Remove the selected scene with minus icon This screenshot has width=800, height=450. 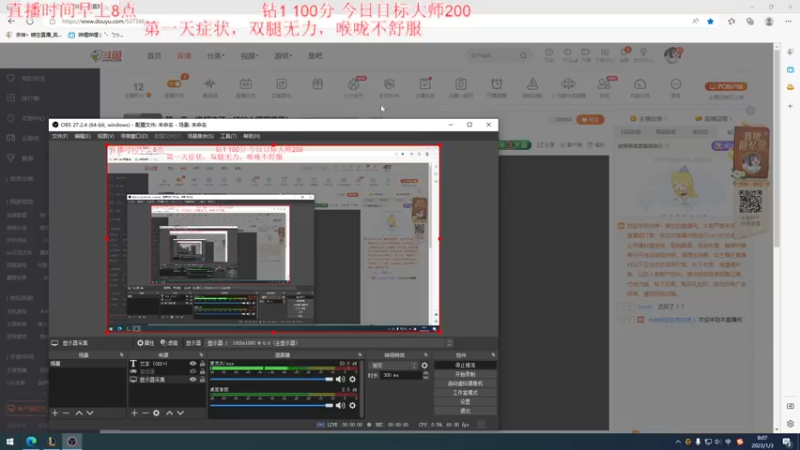(66, 413)
